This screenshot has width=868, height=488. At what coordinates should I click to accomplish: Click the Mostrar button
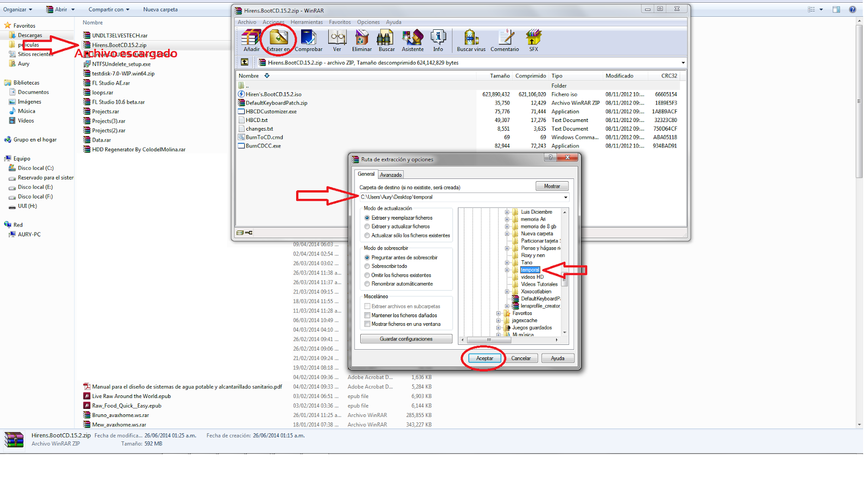click(x=552, y=186)
